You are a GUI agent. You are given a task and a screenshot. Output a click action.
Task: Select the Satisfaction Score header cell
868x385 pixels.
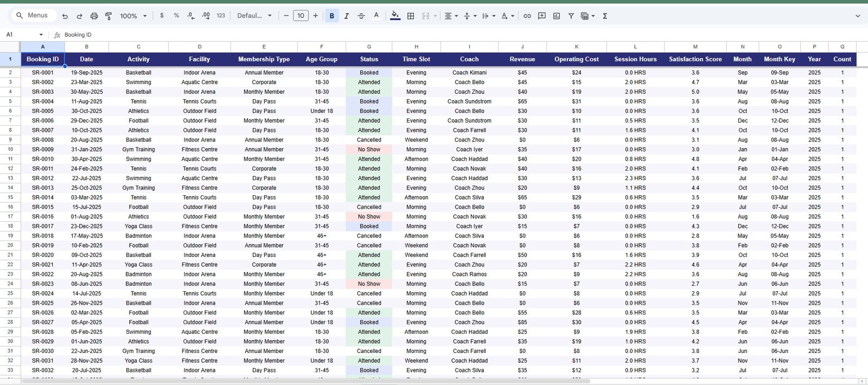click(695, 59)
